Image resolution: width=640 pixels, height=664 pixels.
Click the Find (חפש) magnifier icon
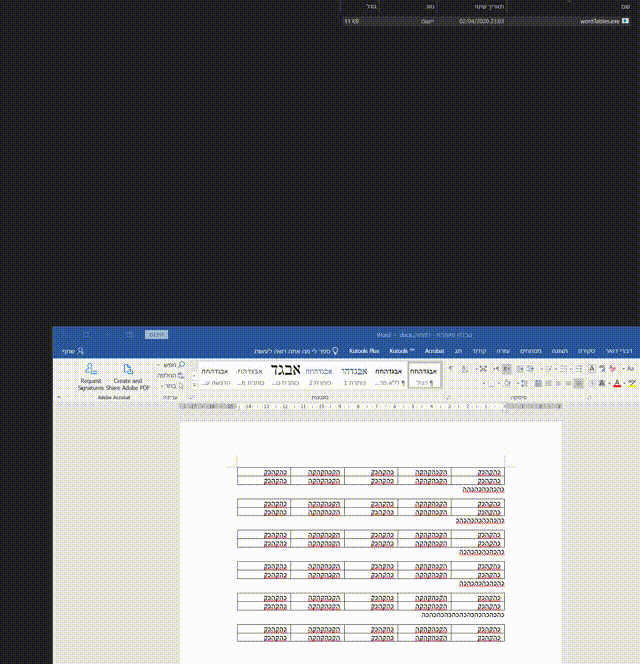click(x=182, y=365)
